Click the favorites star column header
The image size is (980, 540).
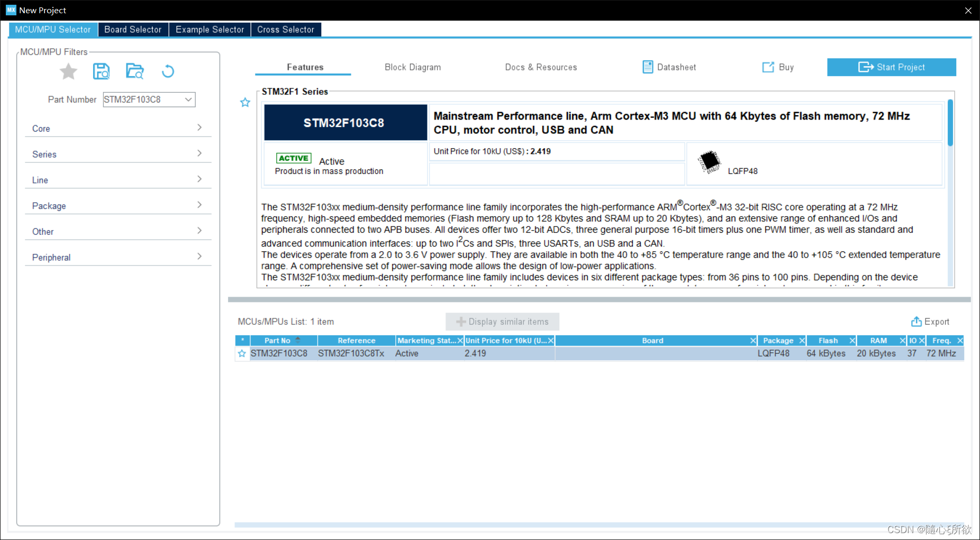point(242,341)
